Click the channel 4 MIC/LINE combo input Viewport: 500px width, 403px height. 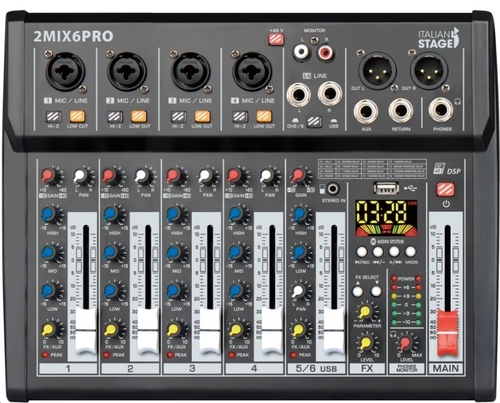pyautogui.click(x=252, y=71)
